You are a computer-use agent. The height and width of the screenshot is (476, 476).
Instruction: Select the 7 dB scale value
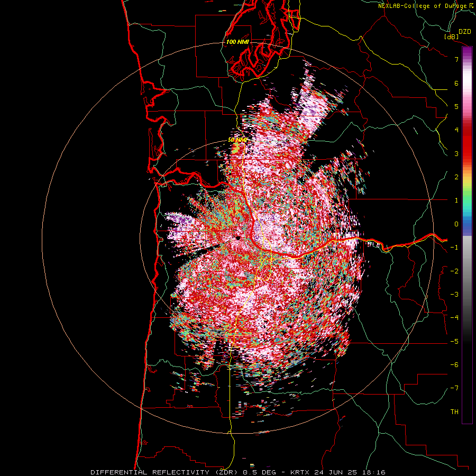[x=456, y=59]
